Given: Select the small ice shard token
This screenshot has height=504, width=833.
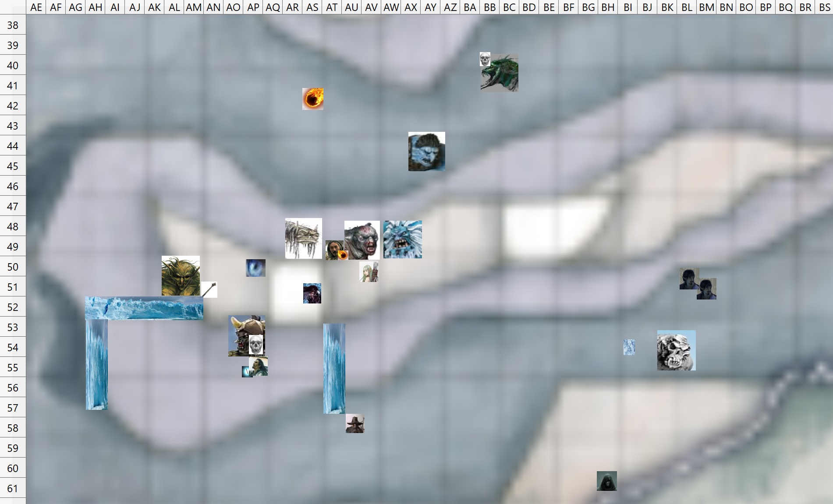Looking at the screenshot, I should 629,347.
